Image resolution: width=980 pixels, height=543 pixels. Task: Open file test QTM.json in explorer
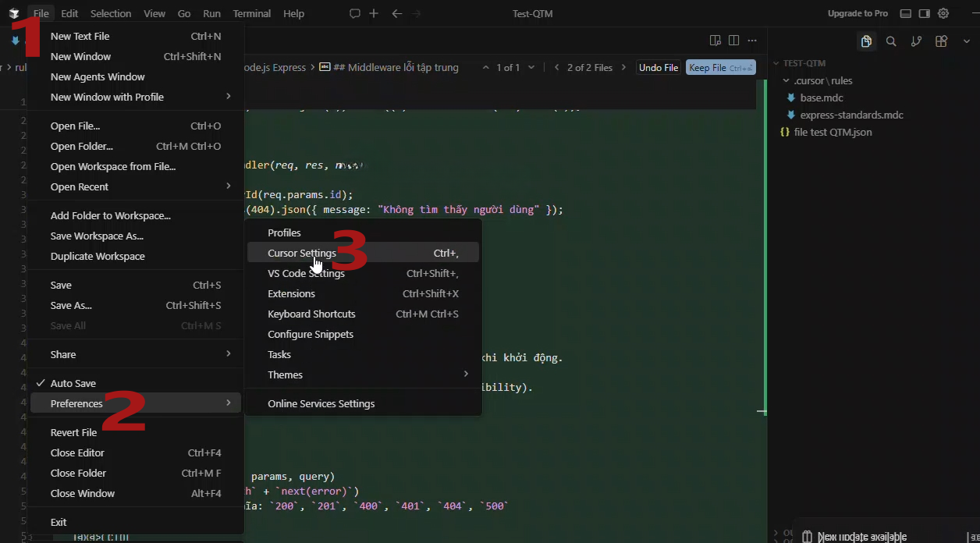(x=833, y=132)
